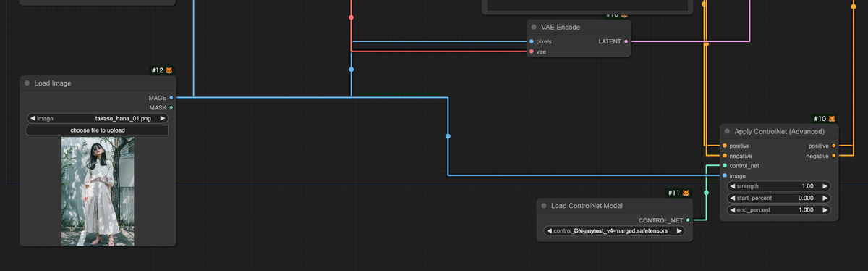Click the LATENT output port on VAE Encode
The width and height of the screenshot is (868, 271).
point(626,41)
